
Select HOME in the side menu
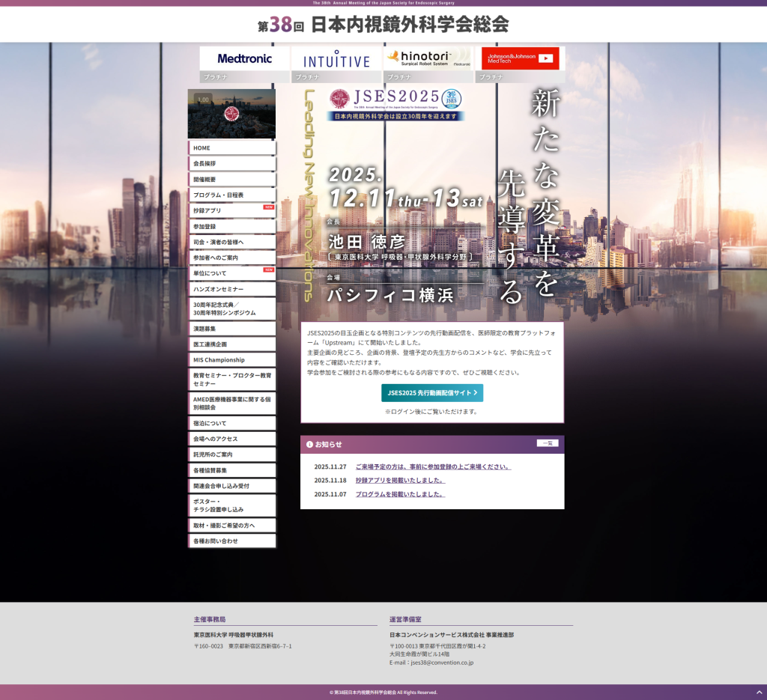[231, 147]
